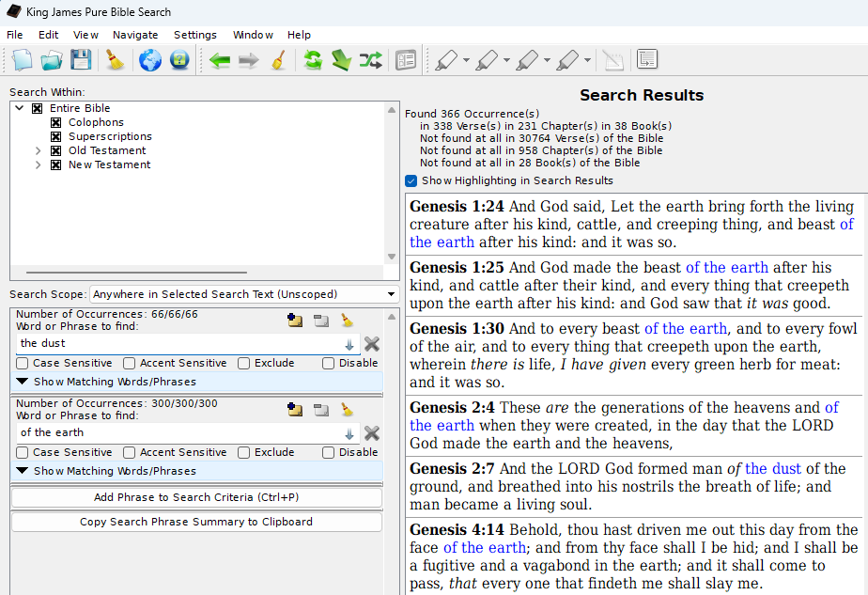Open the Navigate menu

coord(135,35)
